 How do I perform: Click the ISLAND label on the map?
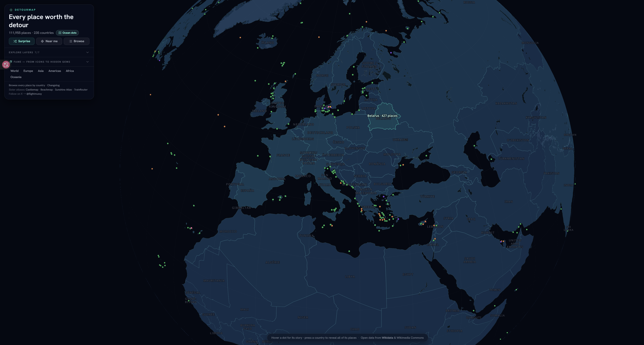268,43
